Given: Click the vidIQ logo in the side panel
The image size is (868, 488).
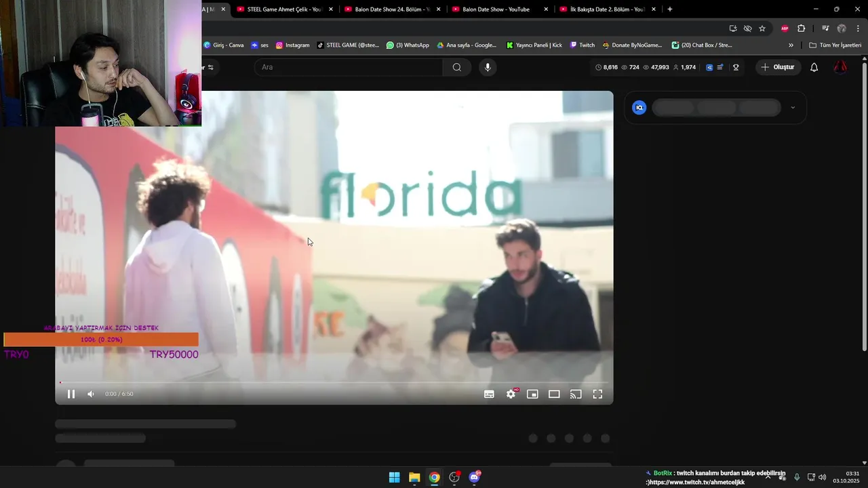Looking at the screenshot, I should 639,108.
